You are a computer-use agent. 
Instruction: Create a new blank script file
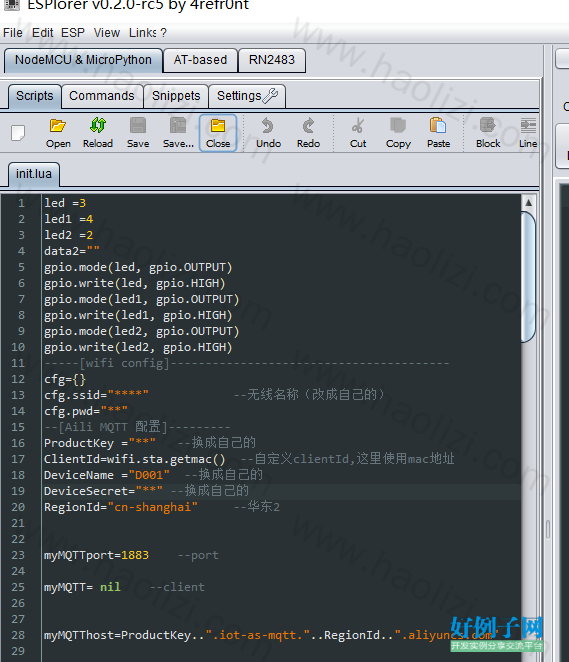click(18, 133)
